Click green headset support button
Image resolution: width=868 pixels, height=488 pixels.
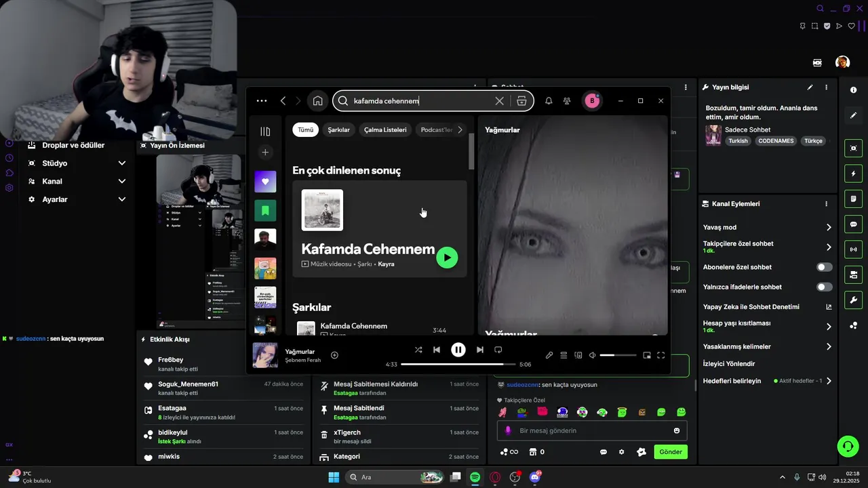tap(848, 445)
